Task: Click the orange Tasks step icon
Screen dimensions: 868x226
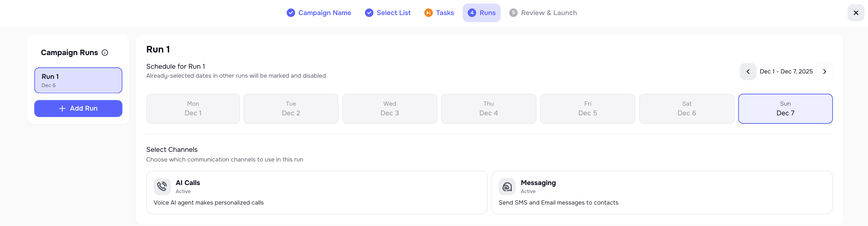Action: [x=428, y=13]
